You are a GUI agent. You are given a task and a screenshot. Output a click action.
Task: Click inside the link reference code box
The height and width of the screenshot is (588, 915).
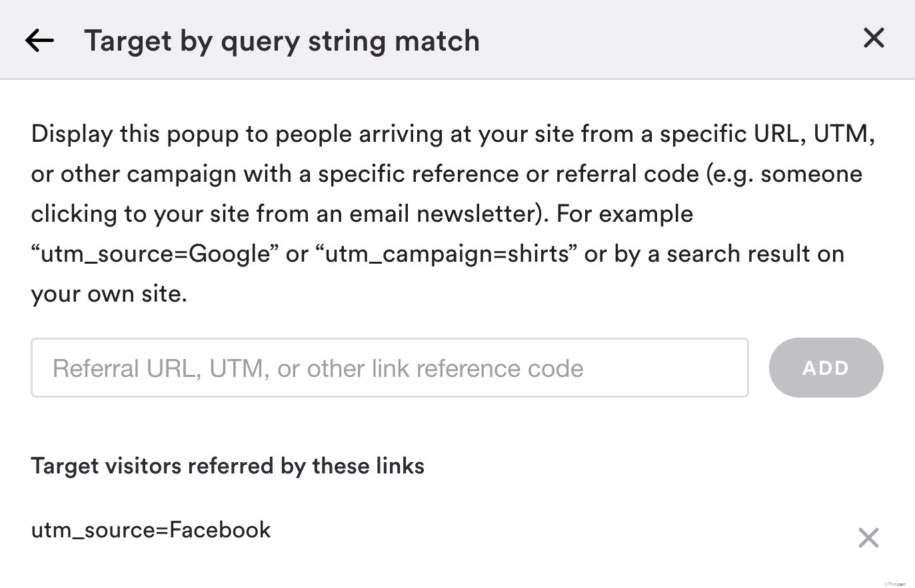click(389, 368)
